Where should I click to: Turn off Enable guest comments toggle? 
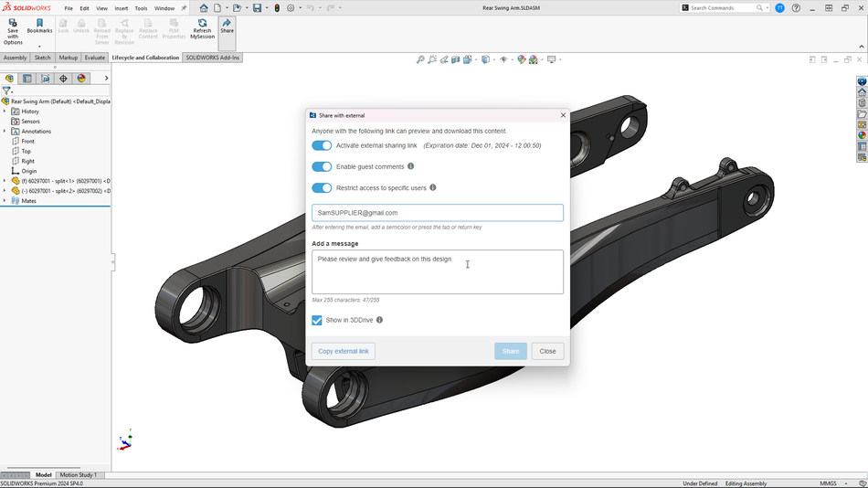(322, 166)
